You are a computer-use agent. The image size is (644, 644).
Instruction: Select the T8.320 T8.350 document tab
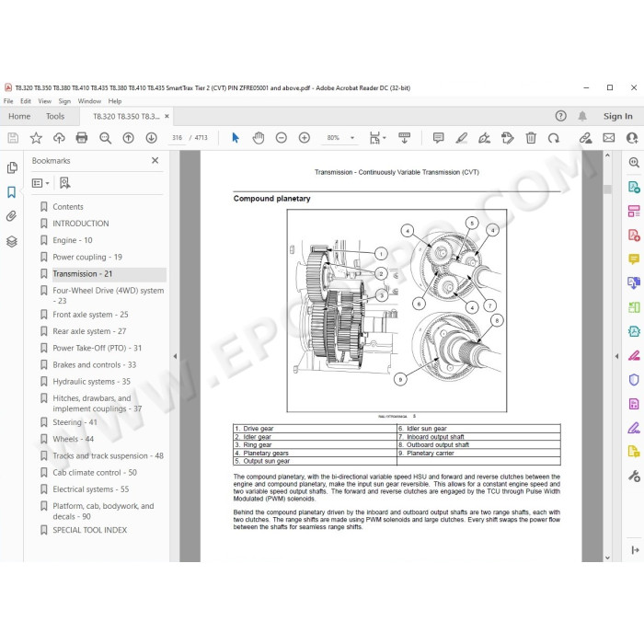(126, 117)
